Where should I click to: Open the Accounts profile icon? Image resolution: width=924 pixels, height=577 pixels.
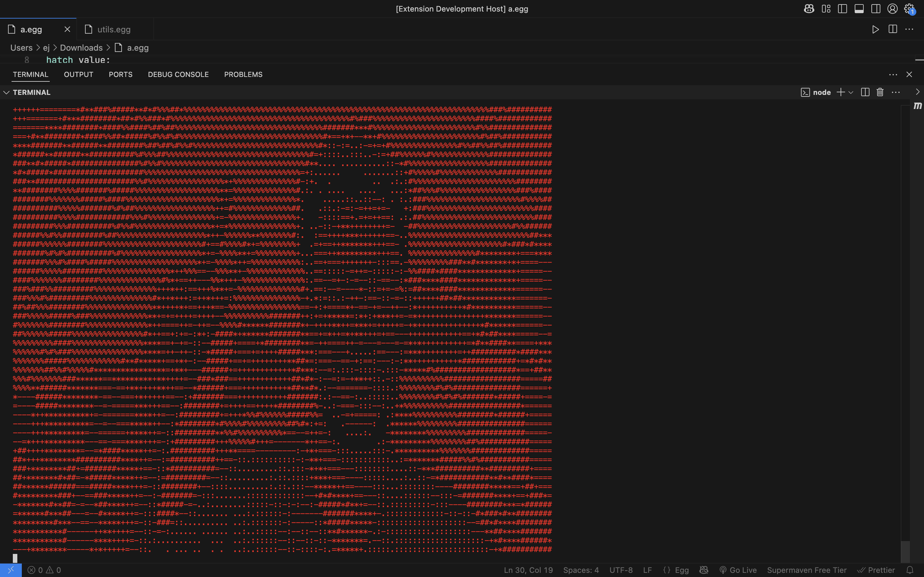(x=892, y=9)
